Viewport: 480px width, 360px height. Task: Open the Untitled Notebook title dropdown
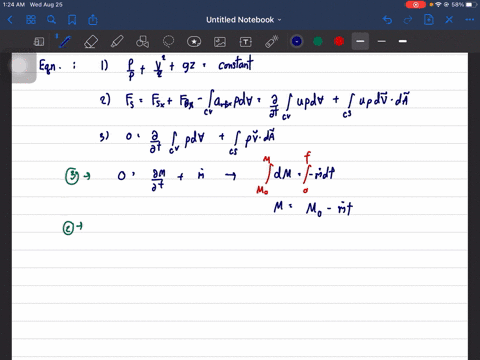tap(244, 20)
